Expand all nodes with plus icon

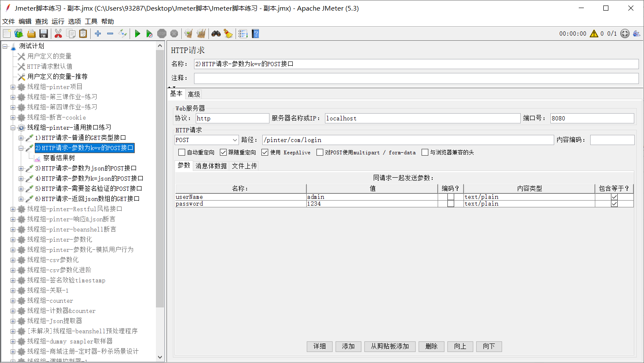click(x=98, y=34)
